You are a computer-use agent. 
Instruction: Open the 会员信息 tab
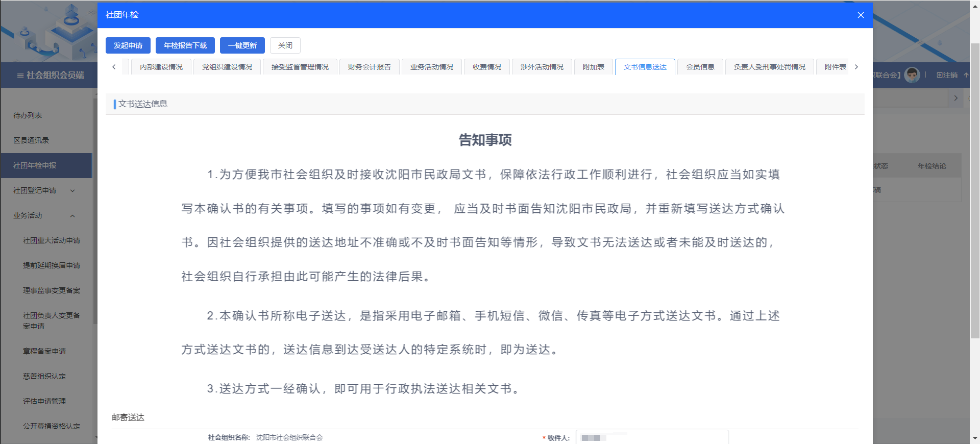coord(700,67)
